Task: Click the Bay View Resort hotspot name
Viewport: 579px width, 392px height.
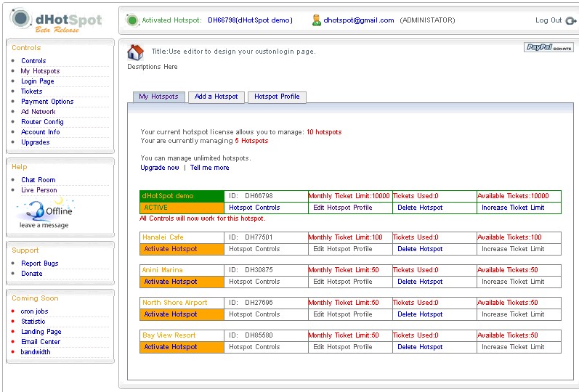Action: [x=169, y=335]
